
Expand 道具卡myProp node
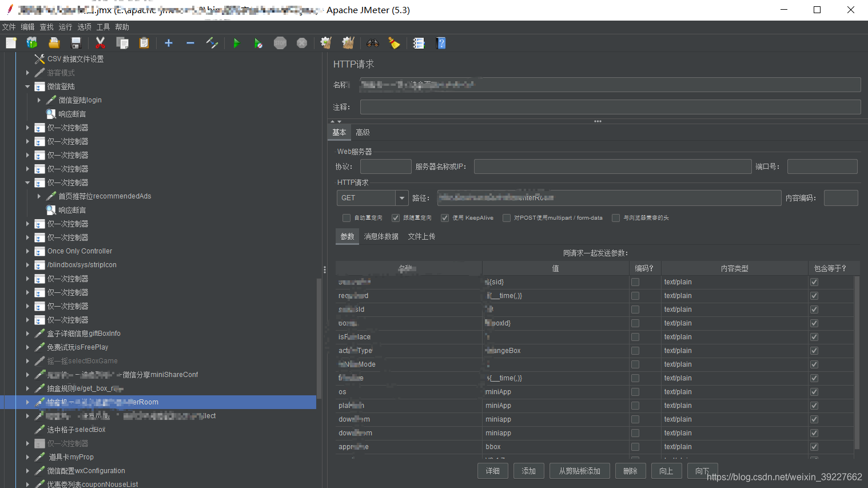27,457
